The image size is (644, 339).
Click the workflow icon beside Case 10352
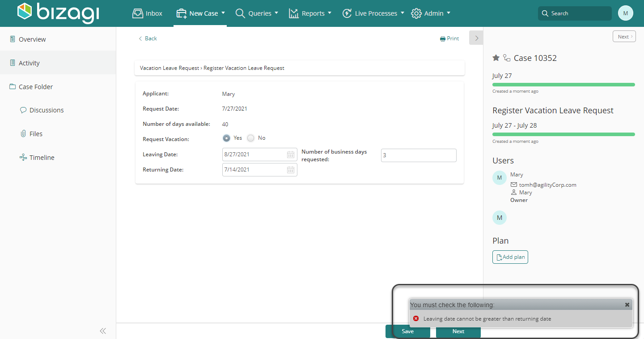(507, 58)
